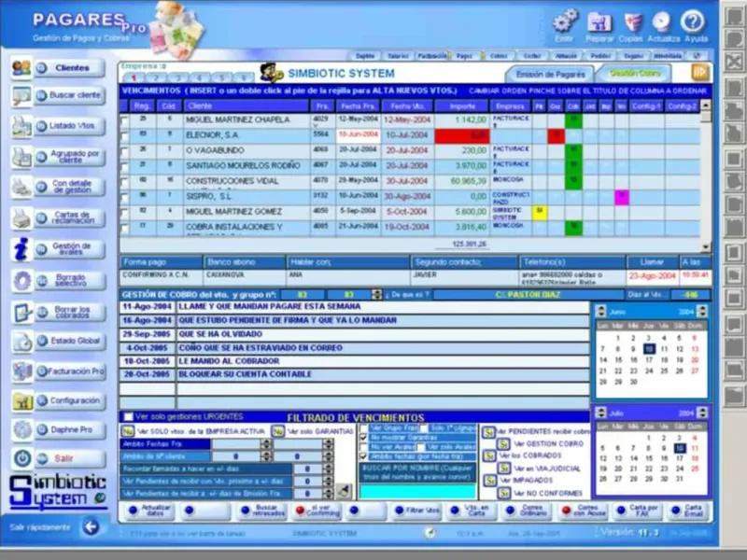Click yellow SI cell in MIGUEL MARTINEZ GOMEZ row

click(x=540, y=213)
